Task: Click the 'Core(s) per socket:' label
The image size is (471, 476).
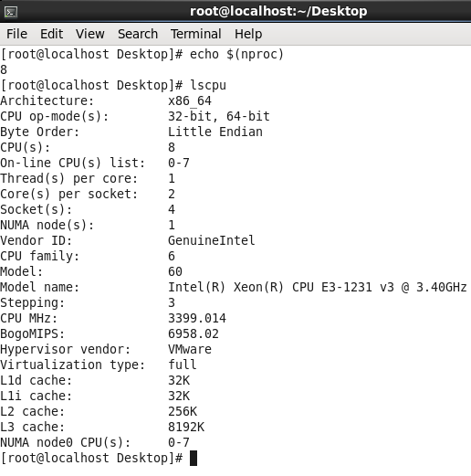Action: (68, 194)
